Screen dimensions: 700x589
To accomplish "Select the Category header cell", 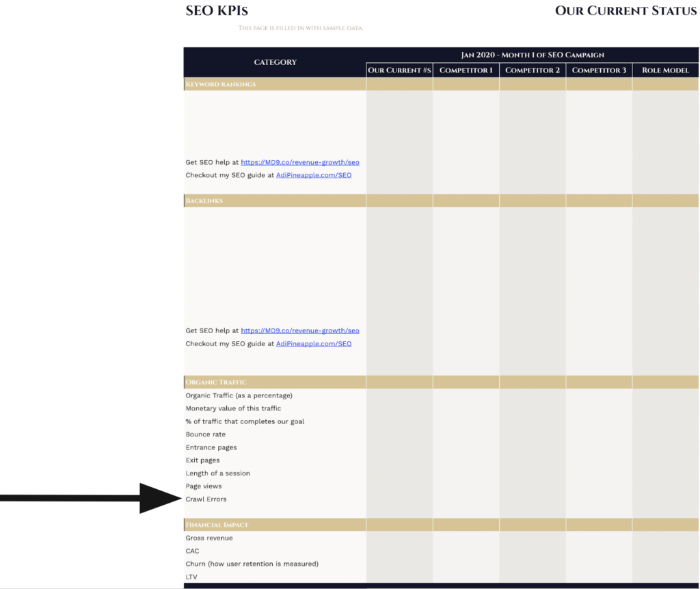I will [x=275, y=62].
